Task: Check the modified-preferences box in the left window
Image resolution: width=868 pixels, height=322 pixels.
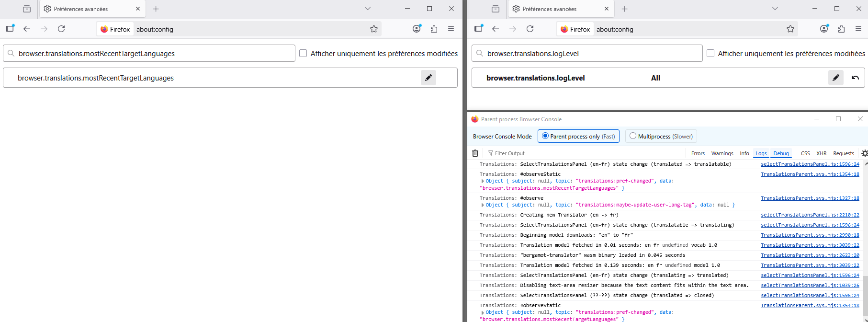Action: click(x=303, y=54)
